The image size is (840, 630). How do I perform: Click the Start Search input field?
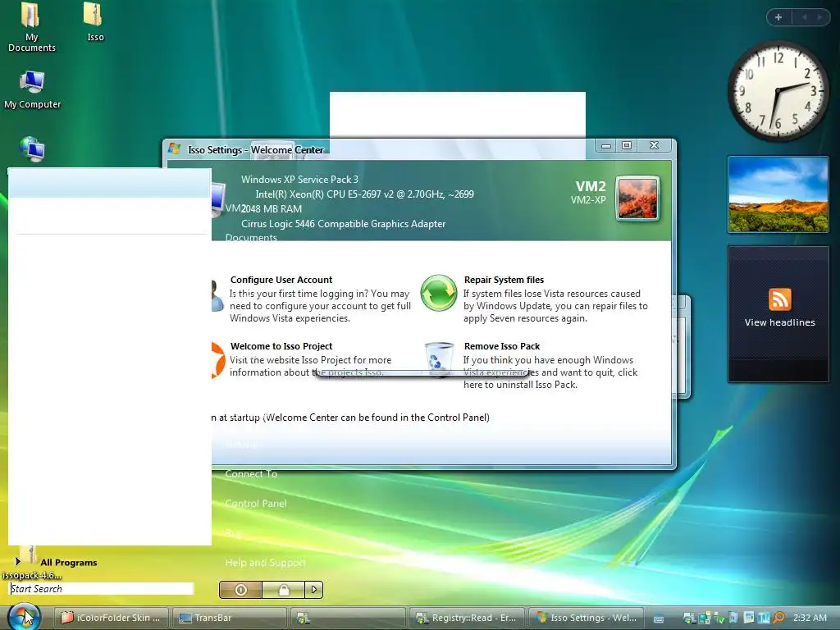coord(101,589)
